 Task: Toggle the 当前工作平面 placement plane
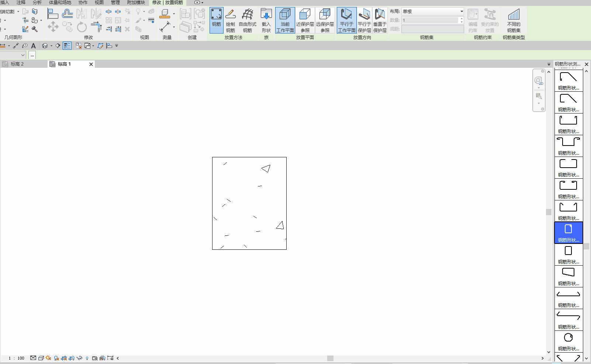coord(285,20)
